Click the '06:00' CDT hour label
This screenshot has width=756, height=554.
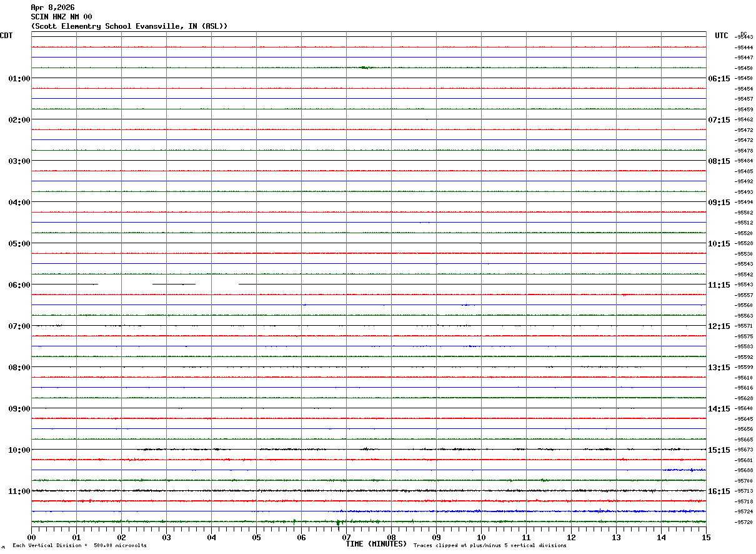19,285
